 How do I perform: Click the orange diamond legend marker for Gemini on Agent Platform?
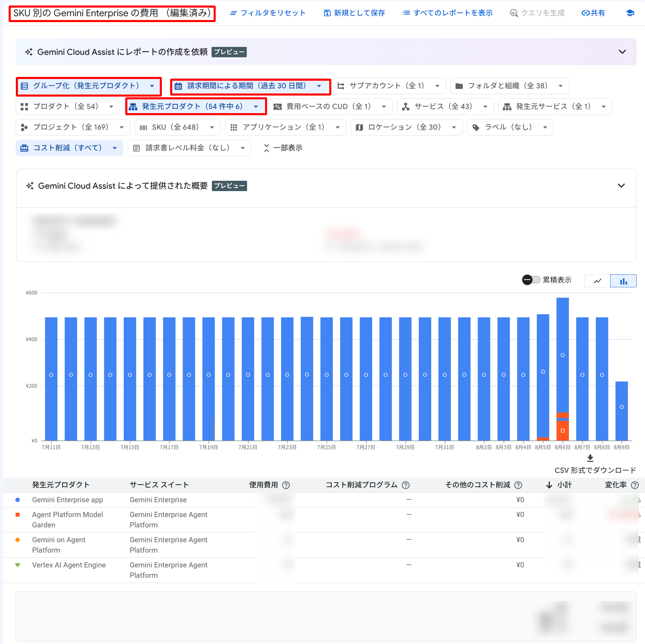tap(18, 540)
